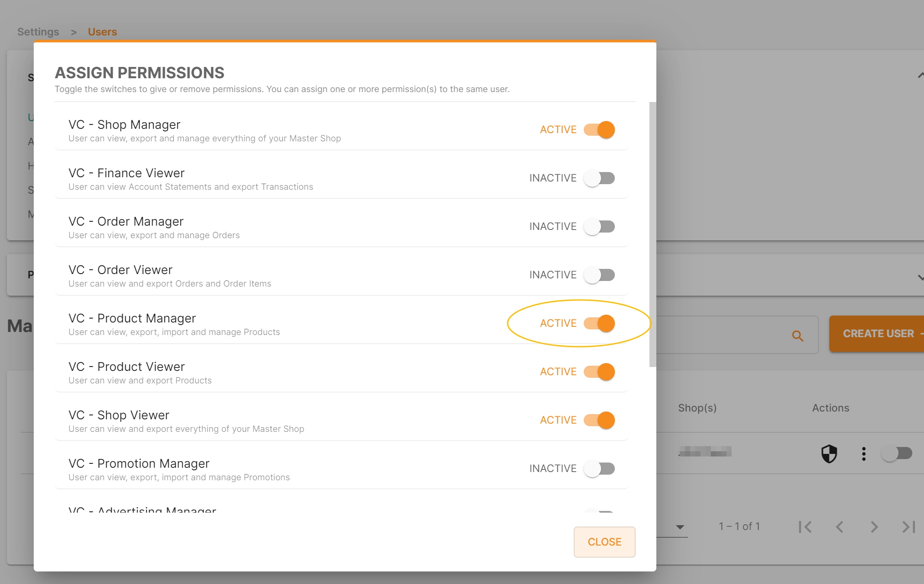924x584 pixels.
Task: Go to the previous page
Action: [x=840, y=527]
